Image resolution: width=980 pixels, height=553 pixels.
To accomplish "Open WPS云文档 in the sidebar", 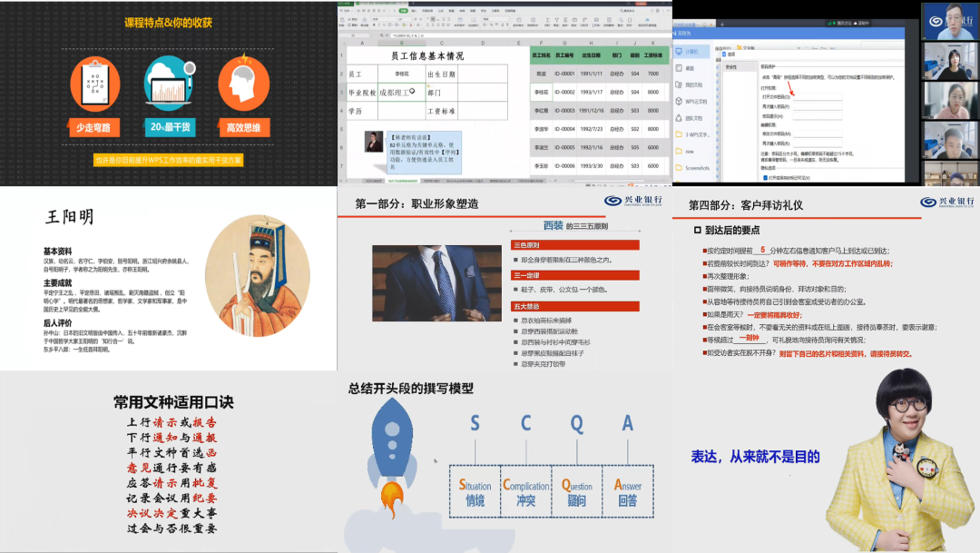I will 695,101.
